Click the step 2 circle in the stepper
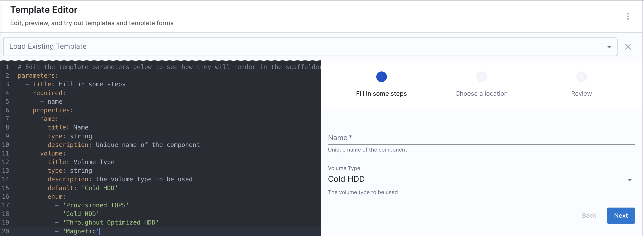 pos(481,77)
